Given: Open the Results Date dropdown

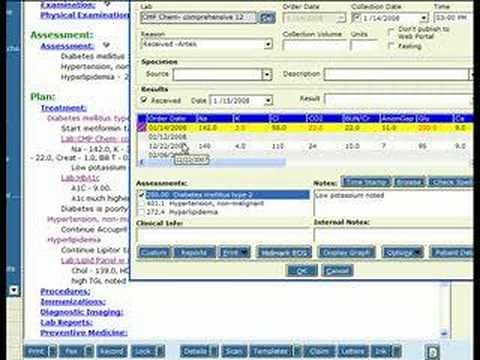Looking at the screenshot, I should 268,101.
